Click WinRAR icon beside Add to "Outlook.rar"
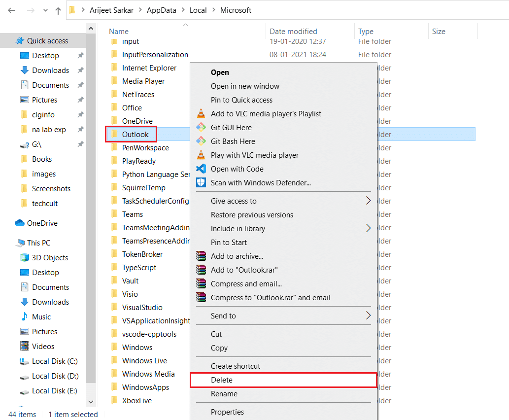The image size is (509, 420). [201, 270]
